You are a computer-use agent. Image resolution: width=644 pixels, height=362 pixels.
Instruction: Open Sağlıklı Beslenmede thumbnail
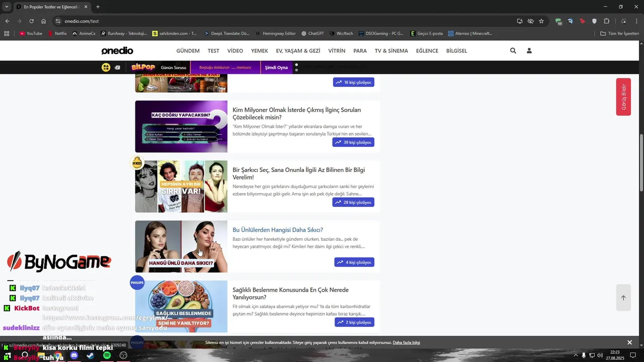click(x=181, y=306)
